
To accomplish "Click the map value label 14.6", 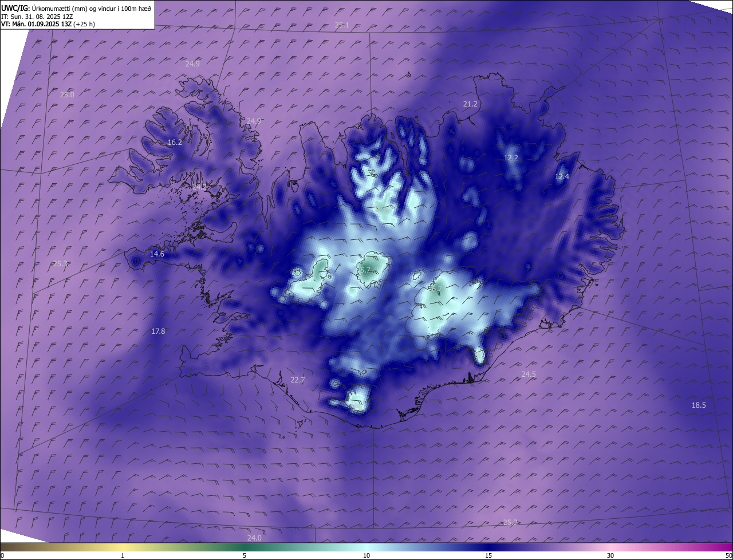I will point(157,254).
